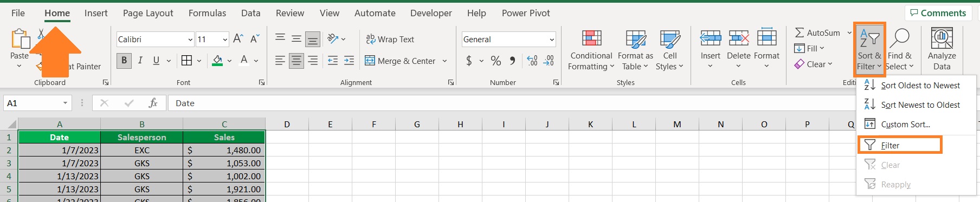980x202 pixels.
Task: Click the increase font size icon
Action: coord(238,39)
